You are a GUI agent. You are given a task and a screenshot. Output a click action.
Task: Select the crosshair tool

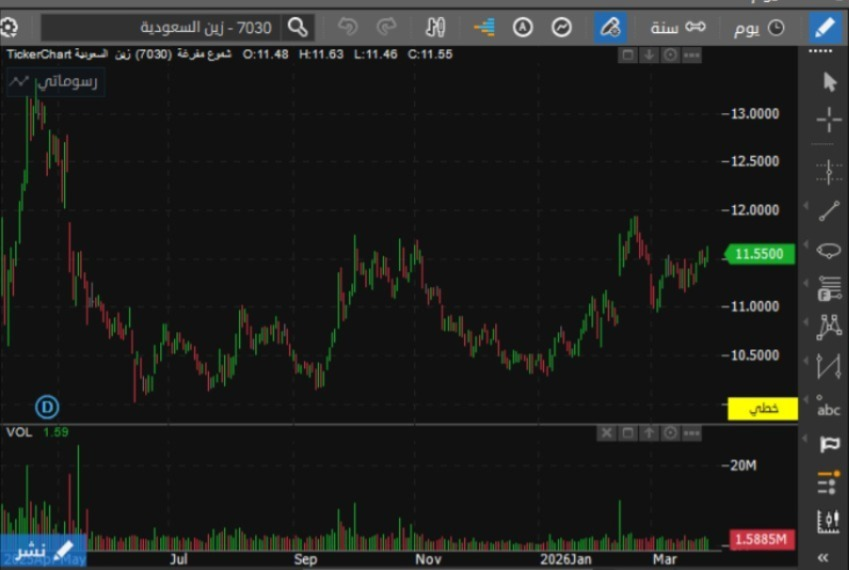[x=829, y=120]
